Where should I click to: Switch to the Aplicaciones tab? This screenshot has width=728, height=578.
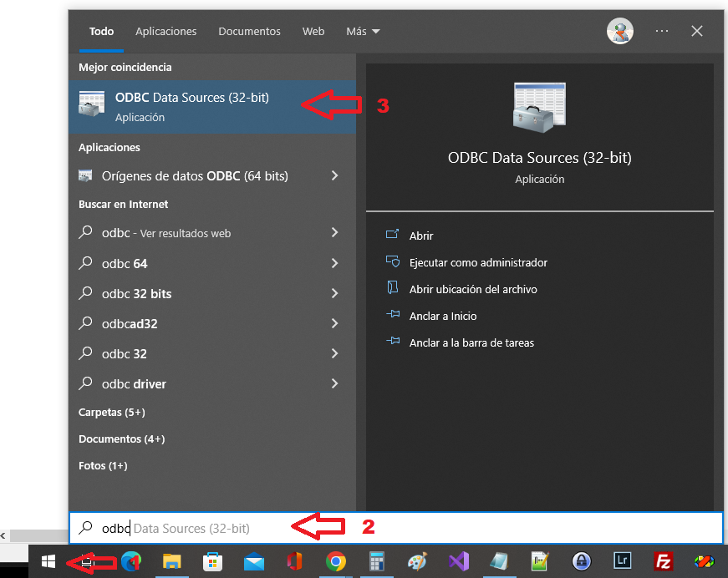click(x=165, y=32)
